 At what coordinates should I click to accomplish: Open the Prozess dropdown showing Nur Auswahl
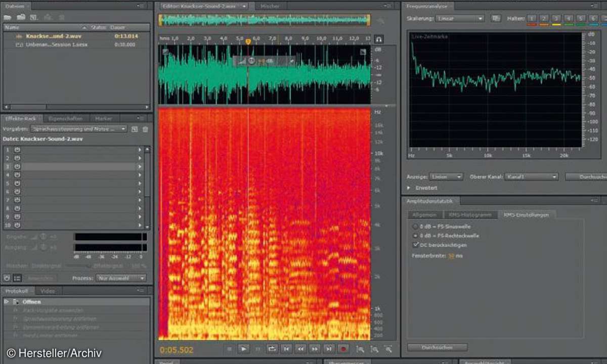coord(121,278)
